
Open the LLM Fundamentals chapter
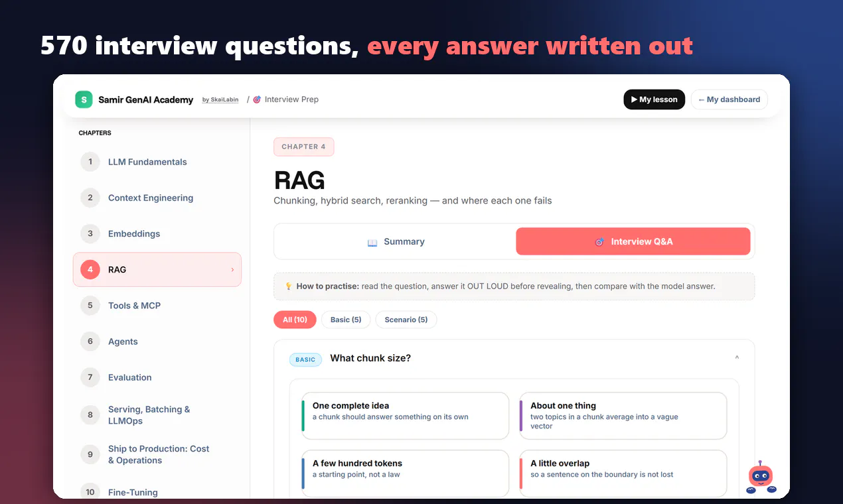(157, 162)
